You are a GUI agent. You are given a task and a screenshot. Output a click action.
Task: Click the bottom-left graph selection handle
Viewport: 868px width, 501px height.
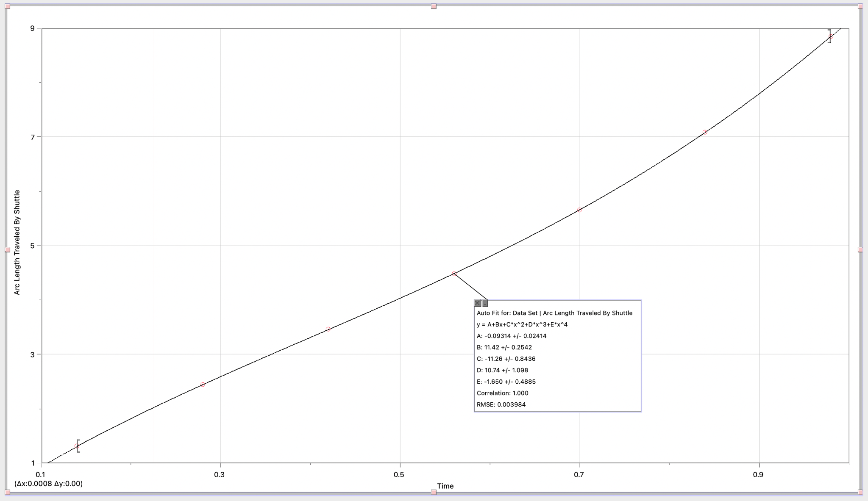(8, 492)
